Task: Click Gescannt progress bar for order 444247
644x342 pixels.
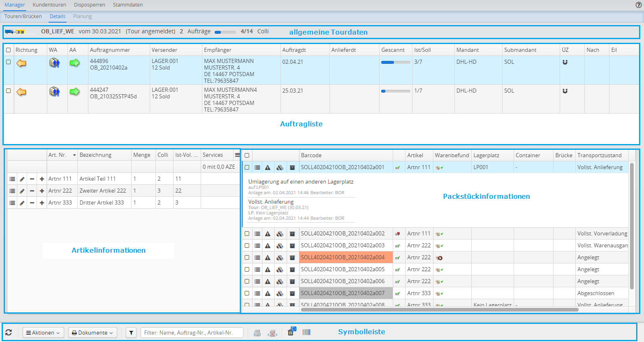Action: pyautogui.click(x=396, y=91)
